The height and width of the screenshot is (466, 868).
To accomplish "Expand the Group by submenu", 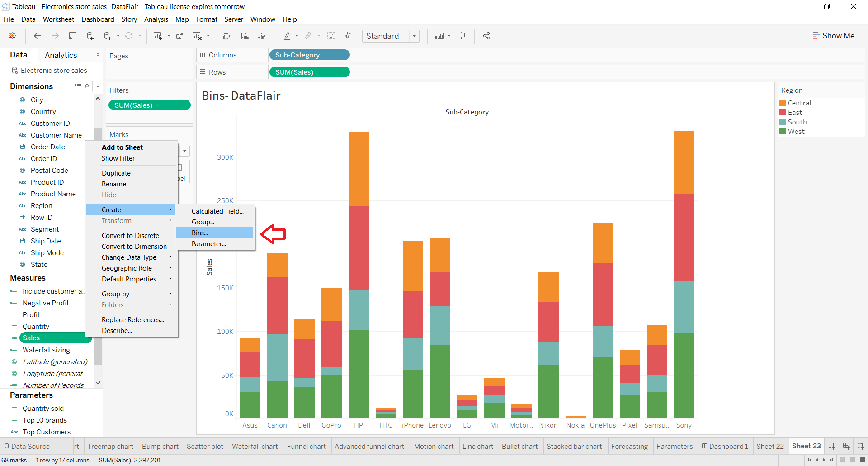I will [170, 294].
